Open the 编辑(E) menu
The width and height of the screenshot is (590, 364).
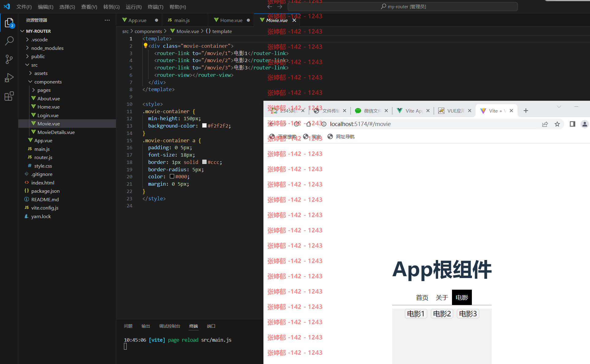(46, 7)
